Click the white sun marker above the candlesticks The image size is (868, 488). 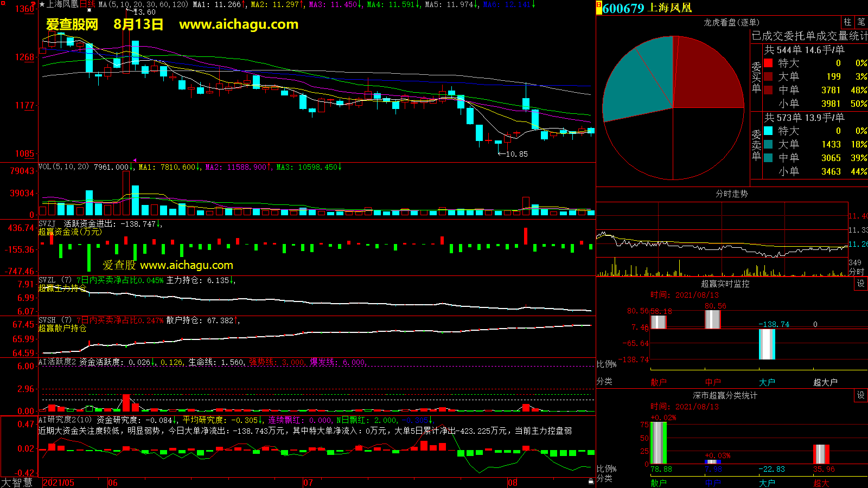tap(89, 10)
